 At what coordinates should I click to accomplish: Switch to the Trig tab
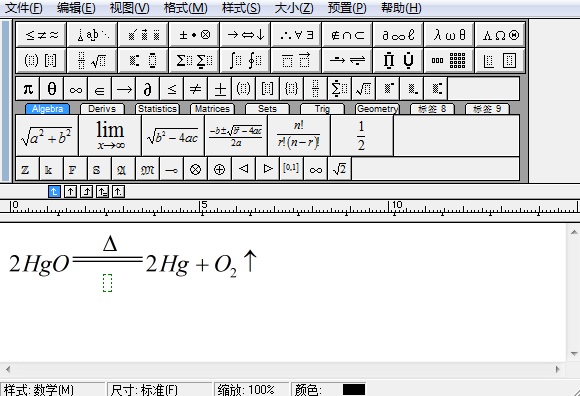click(322, 109)
